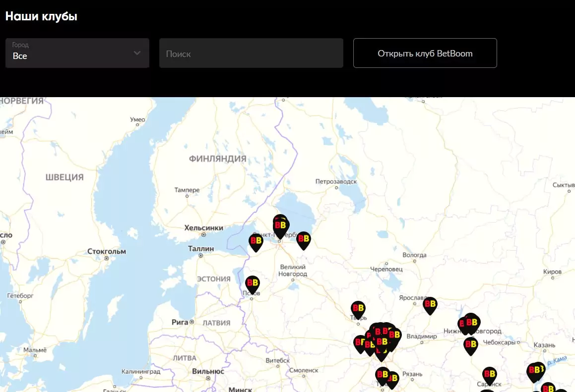The width and height of the screenshot is (575, 392).
Task: Click the Вологда label on the map
Action: 414,255
